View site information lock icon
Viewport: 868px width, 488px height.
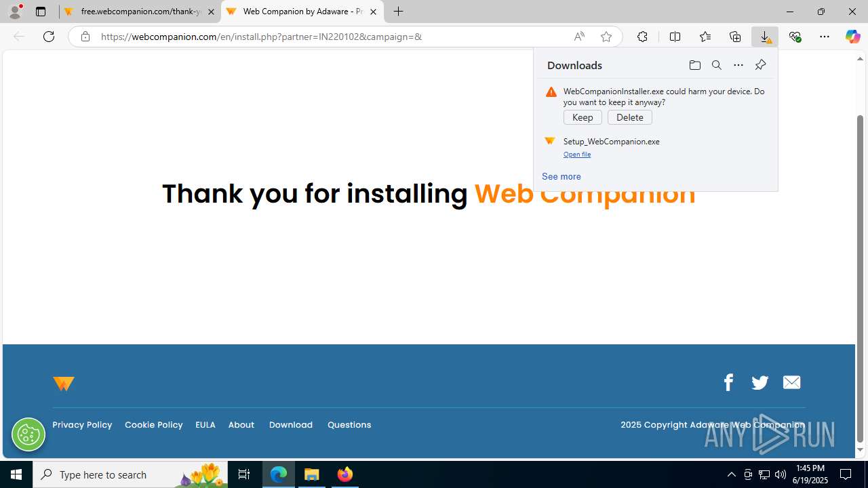(85, 37)
